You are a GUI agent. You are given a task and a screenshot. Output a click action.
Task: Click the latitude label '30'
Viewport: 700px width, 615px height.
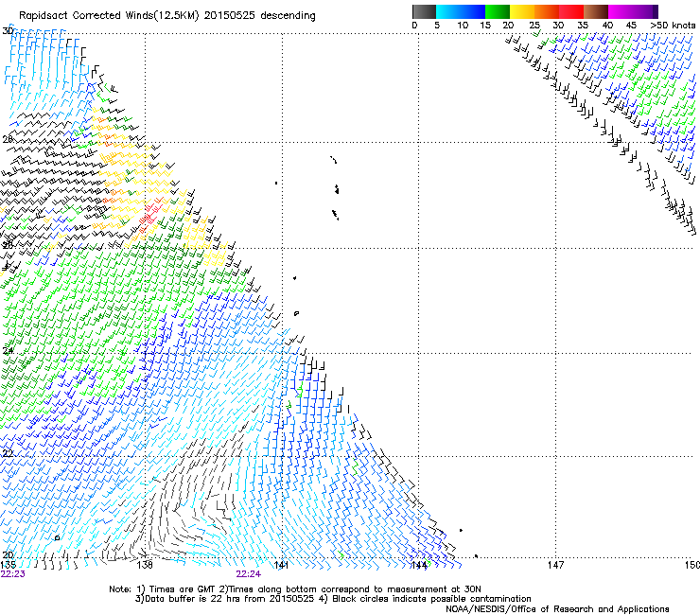point(8,31)
